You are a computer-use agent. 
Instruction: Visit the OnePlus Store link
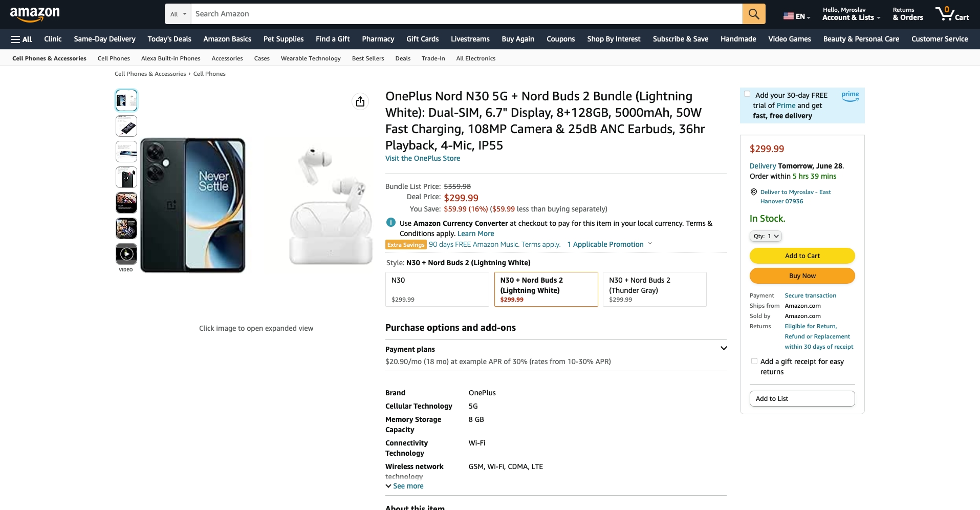[423, 158]
